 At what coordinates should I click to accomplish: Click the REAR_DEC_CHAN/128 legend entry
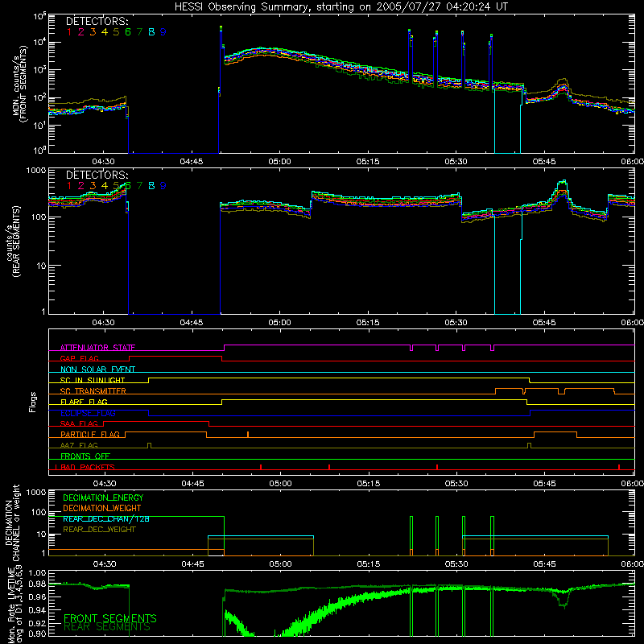(106, 519)
